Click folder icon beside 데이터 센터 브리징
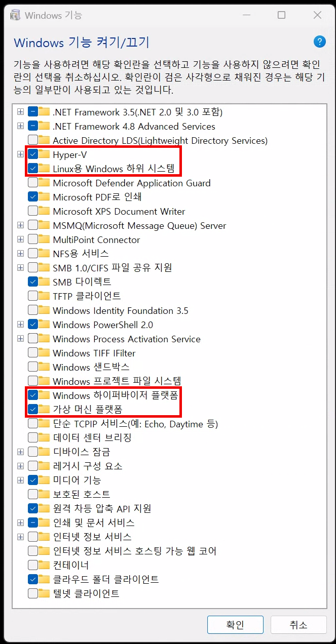Image resolution: width=336 pixels, height=644 pixels. pos(44,437)
